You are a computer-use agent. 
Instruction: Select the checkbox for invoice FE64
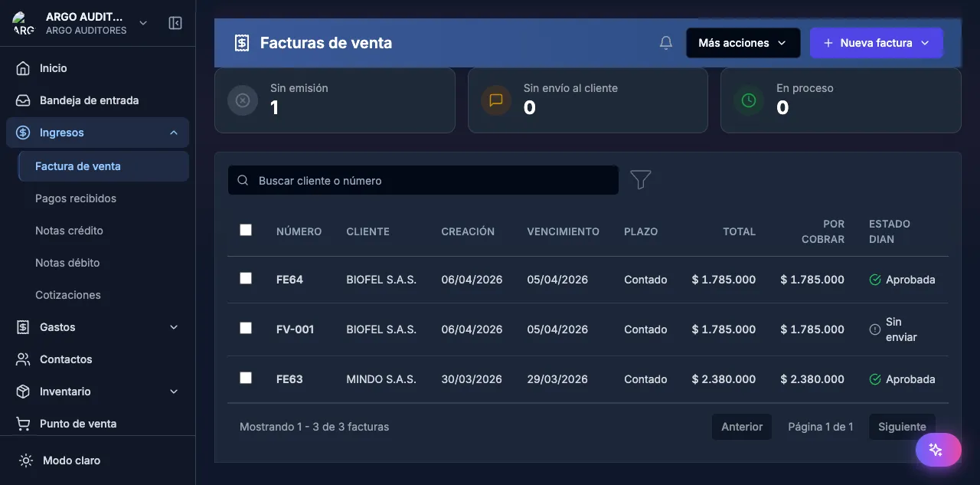coord(245,278)
